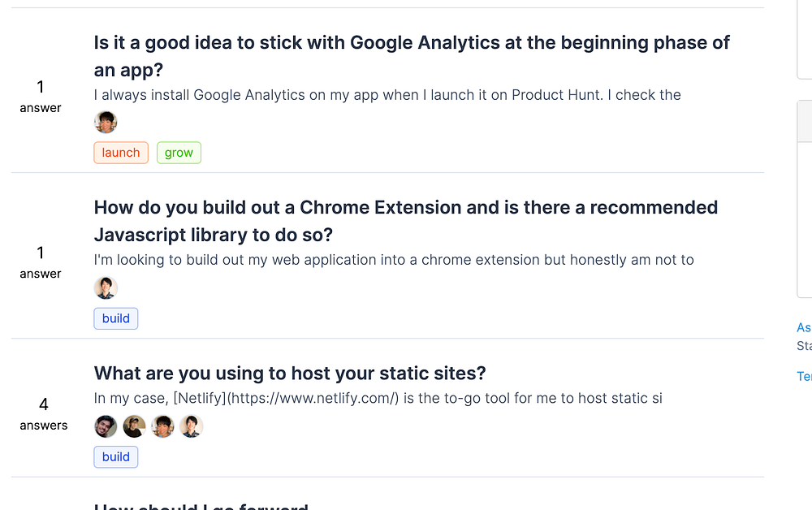This screenshot has width=812, height=510.
Task: Open first answerer avatar under static sites question
Action: (106, 426)
